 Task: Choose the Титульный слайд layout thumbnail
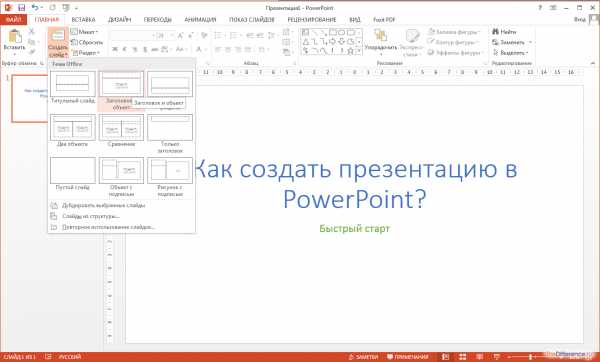pos(73,84)
